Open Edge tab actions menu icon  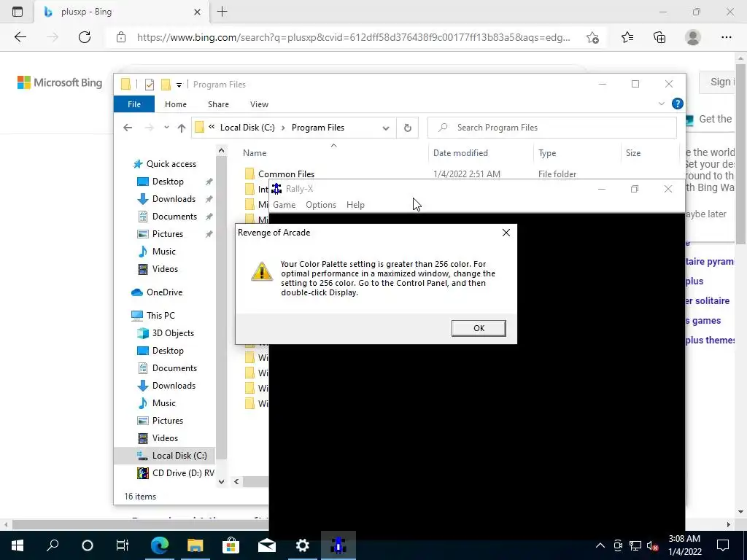click(x=18, y=12)
